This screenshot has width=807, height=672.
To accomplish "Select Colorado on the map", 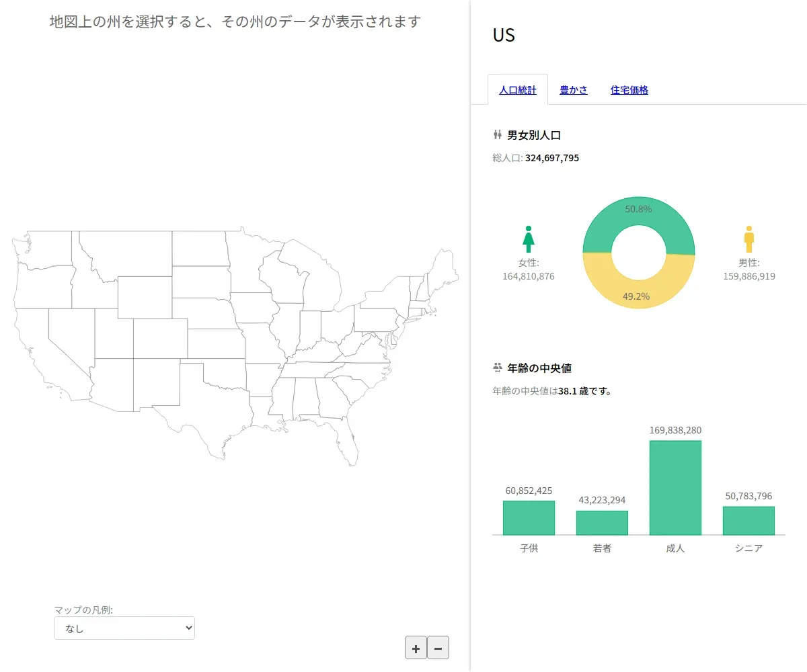I will click(160, 338).
